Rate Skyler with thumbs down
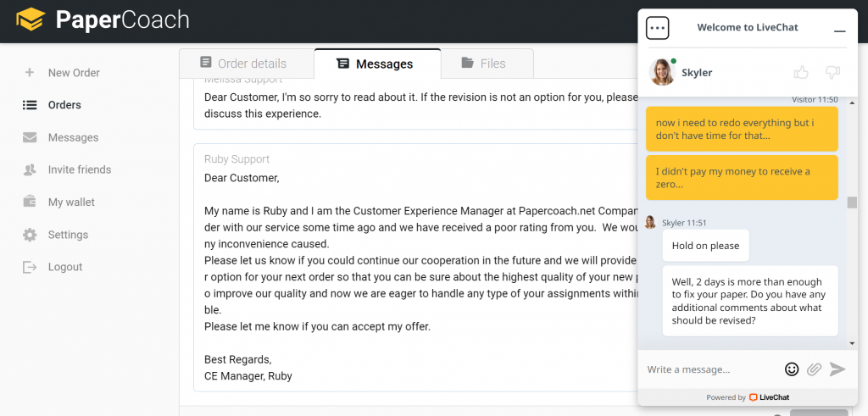 click(832, 73)
